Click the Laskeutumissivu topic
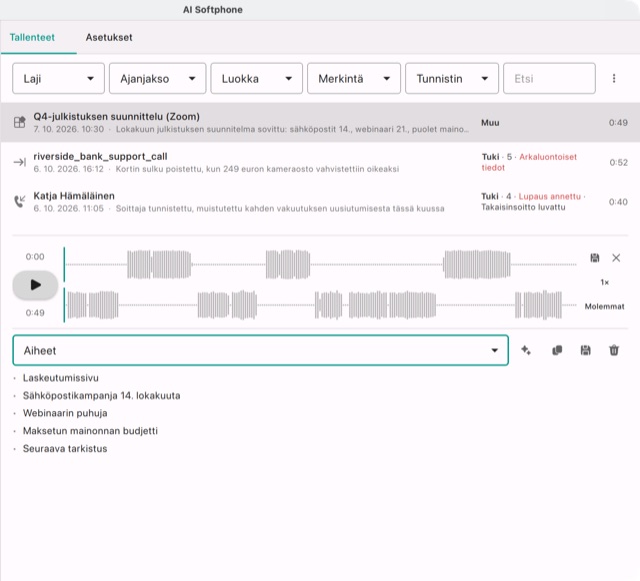 coord(60,378)
